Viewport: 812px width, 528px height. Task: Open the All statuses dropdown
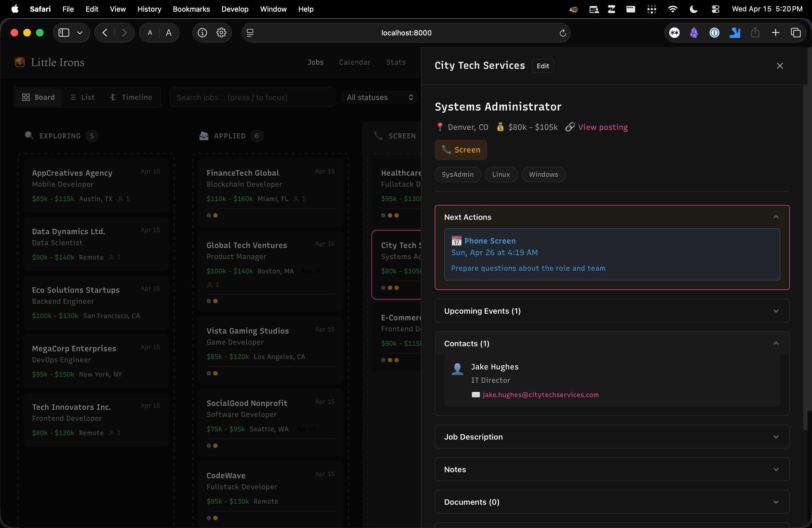(379, 97)
